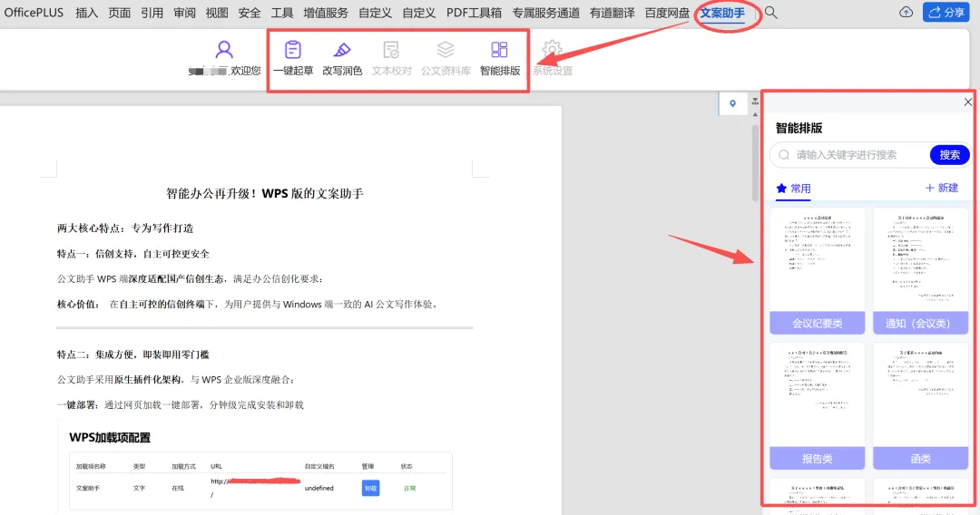Click the magnifier icon in search field
980x515 pixels.
[784, 155]
